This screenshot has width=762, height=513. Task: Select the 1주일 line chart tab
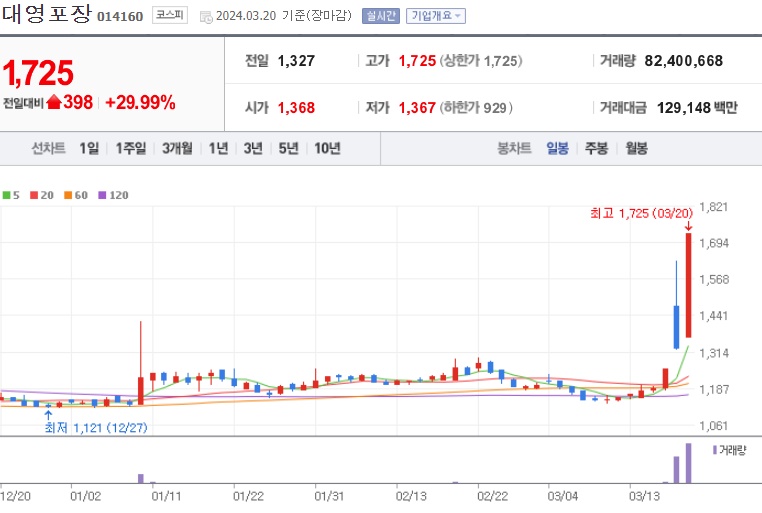coord(131,148)
